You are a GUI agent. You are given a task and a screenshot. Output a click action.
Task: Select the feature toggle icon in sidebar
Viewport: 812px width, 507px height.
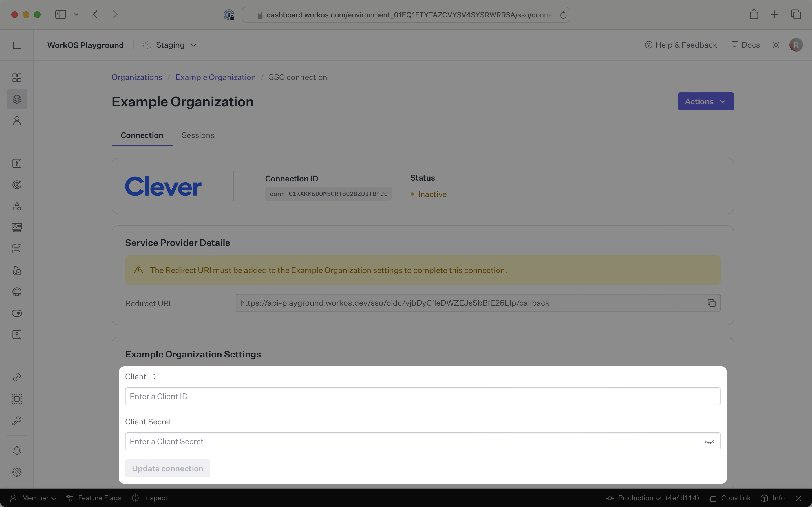[x=16, y=313]
